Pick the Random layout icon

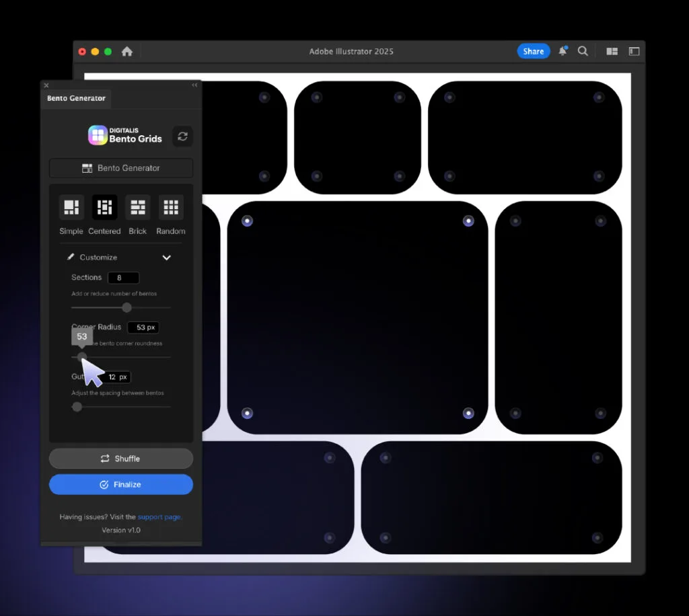[171, 208]
